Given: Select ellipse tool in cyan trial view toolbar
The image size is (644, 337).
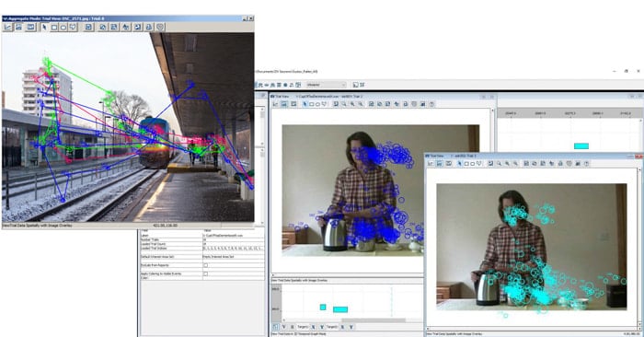Looking at the screenshot, I should pos(473,164).
